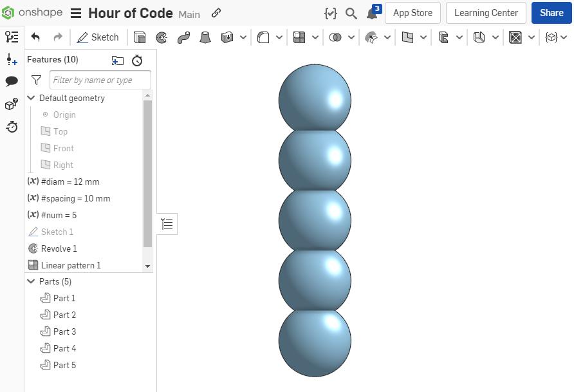
Task: Select the Sweep tool
Action: pyautogui.click(x=183, y=37)
